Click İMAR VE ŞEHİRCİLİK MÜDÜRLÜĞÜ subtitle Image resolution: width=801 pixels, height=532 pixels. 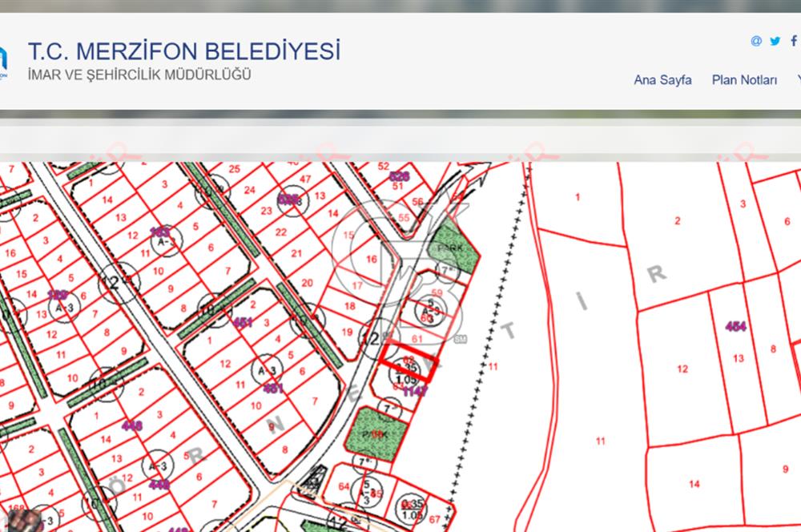tap(139, 75)
